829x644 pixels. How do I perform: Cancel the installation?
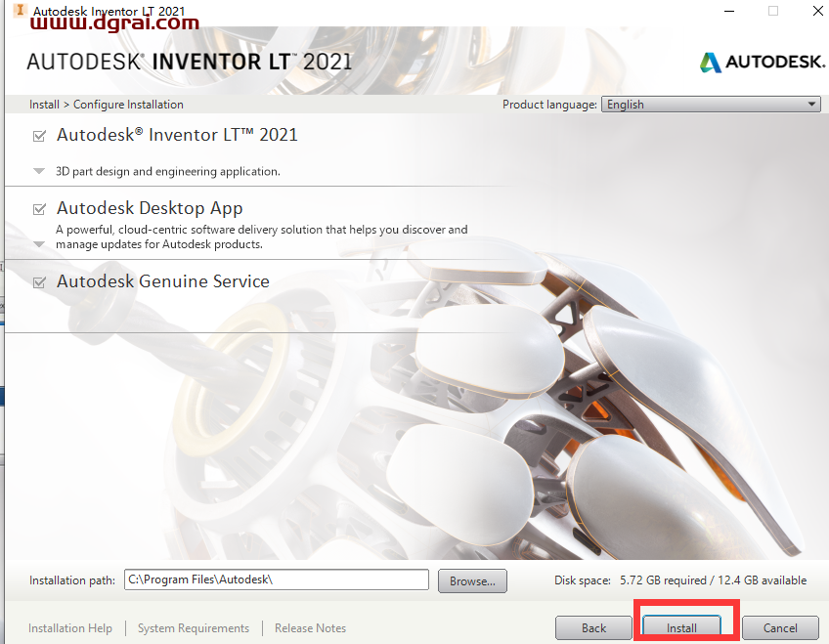[x=780, y=627]
